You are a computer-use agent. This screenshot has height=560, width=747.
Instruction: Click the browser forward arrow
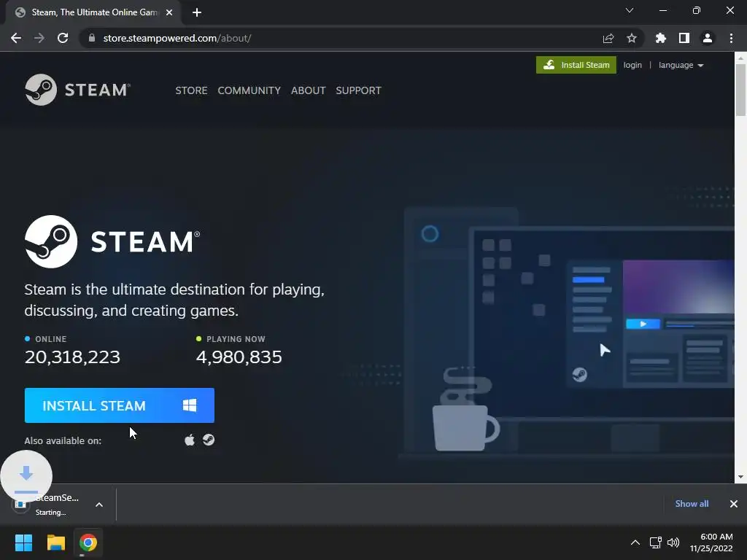(x=39, y=38)
